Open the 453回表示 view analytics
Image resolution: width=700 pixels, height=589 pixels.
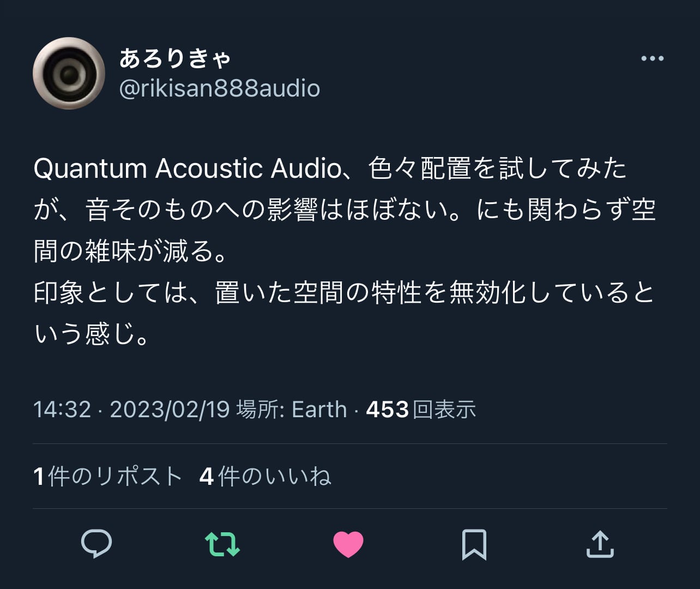[421, 410]
